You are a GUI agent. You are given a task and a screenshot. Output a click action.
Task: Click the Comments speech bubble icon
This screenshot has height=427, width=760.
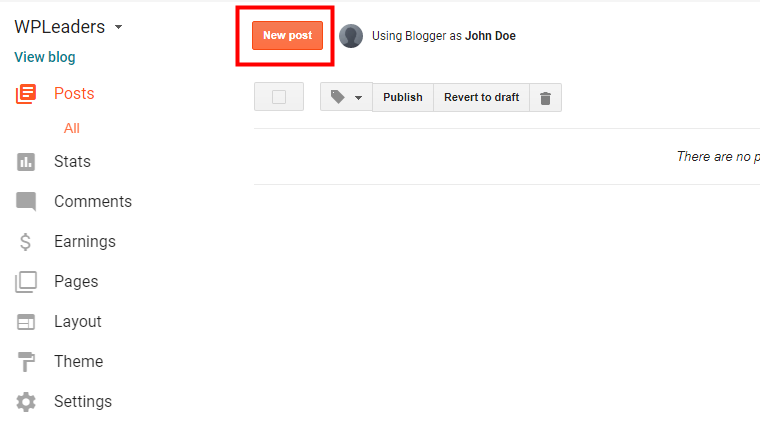tap(26, 202)
